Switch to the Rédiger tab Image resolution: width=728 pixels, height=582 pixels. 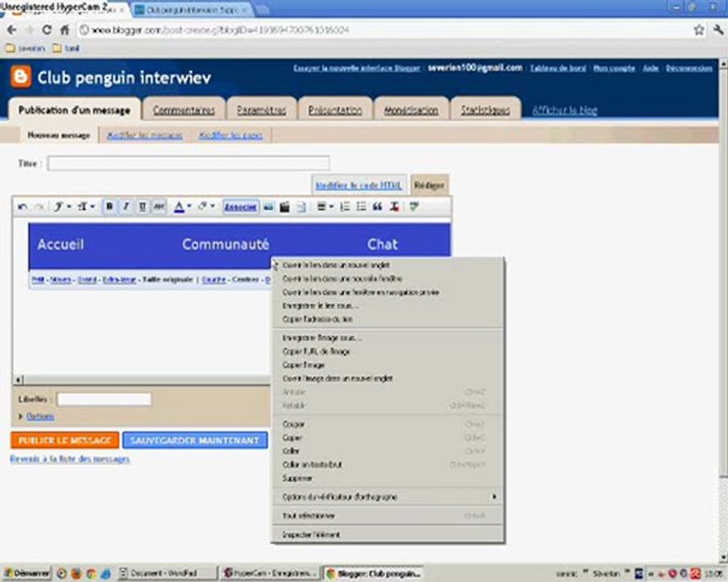(x=429, y=185)
